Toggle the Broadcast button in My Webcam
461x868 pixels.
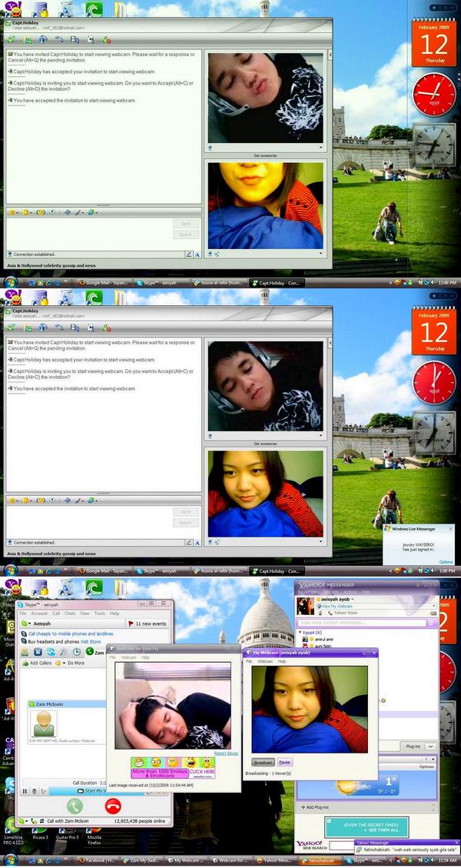pyautogui.click(x=264, y=762)
